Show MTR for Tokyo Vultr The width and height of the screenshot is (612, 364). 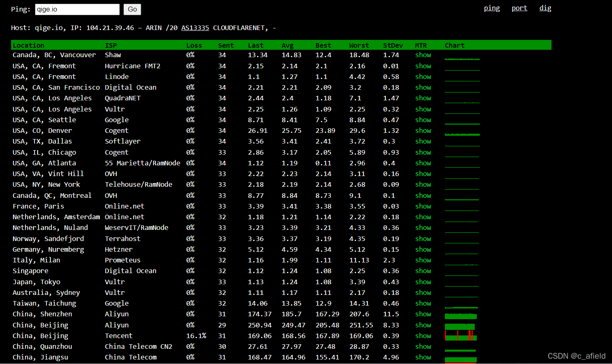pyautogui.click(x=423, y=282)
